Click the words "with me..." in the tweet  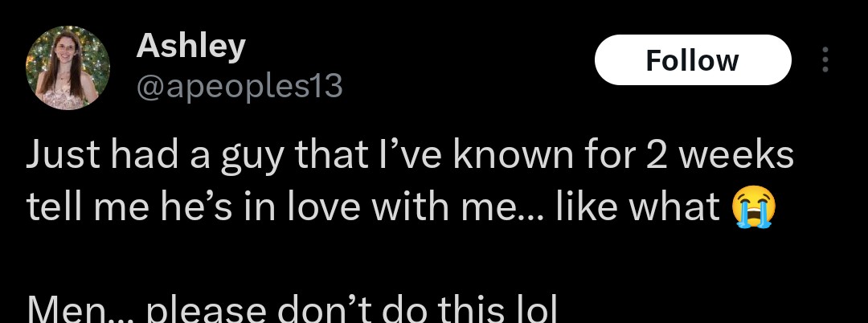(x=451, y=207)
